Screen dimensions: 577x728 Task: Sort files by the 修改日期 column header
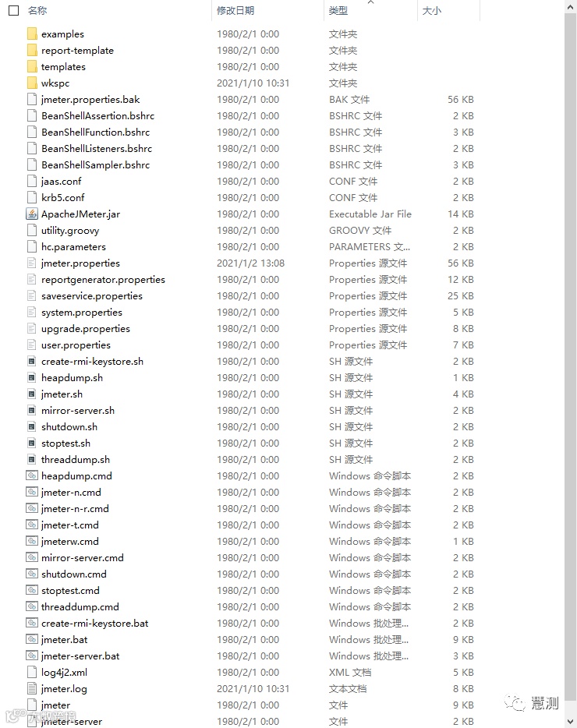coord(235,10)
